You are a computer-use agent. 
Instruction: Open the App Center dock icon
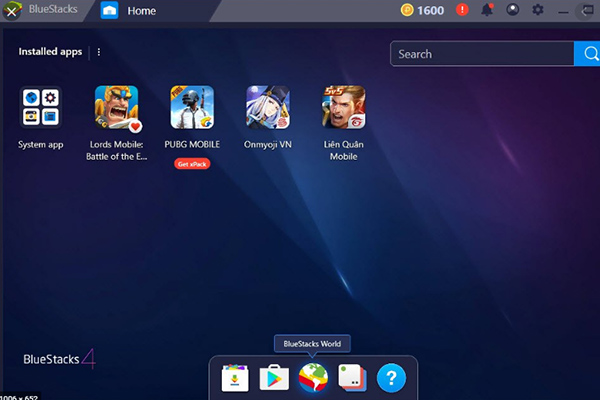(x=235, y=378)
